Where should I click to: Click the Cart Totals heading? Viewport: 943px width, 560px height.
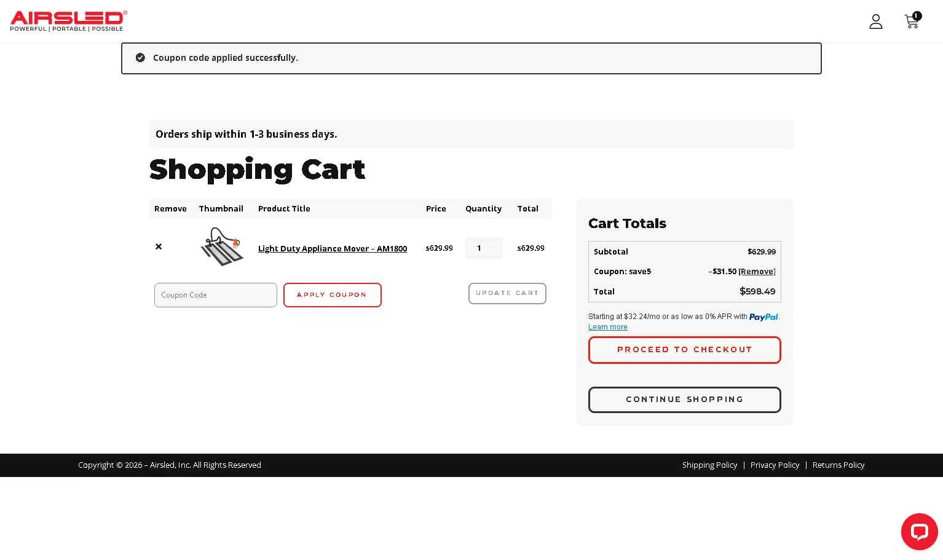pos(627,224)
